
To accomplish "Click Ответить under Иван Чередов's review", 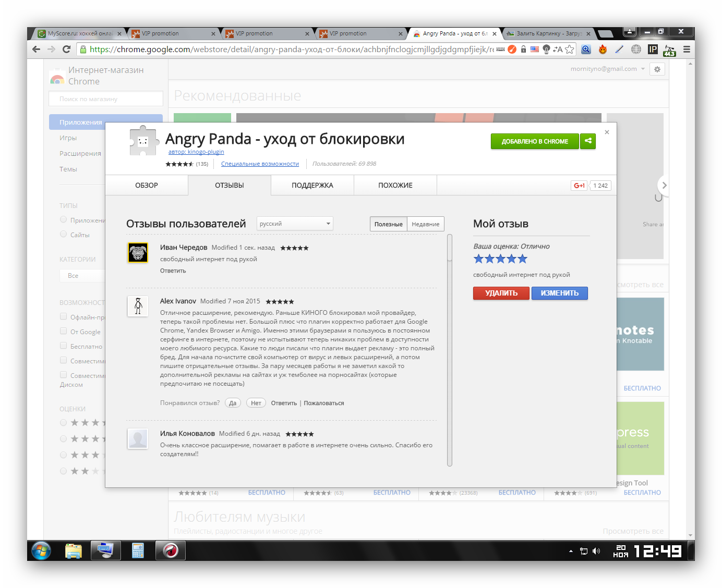I will [x=173, y=271].
